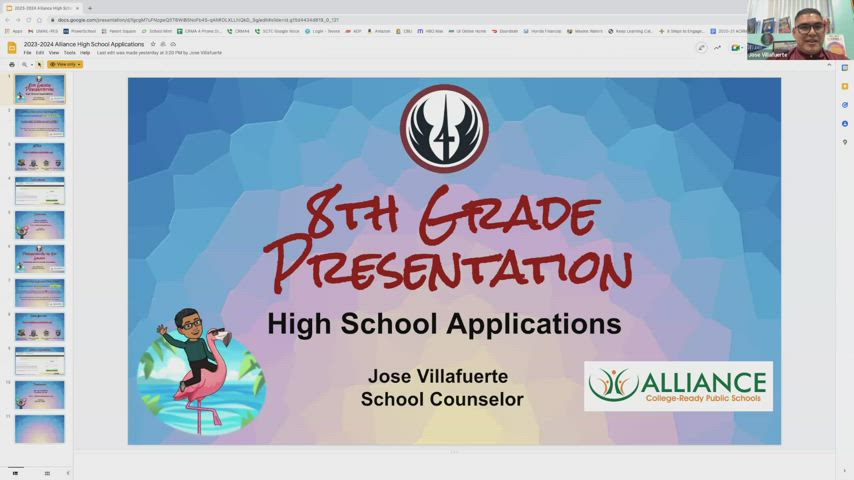Open Contacts in the side panel

point(845,124)
